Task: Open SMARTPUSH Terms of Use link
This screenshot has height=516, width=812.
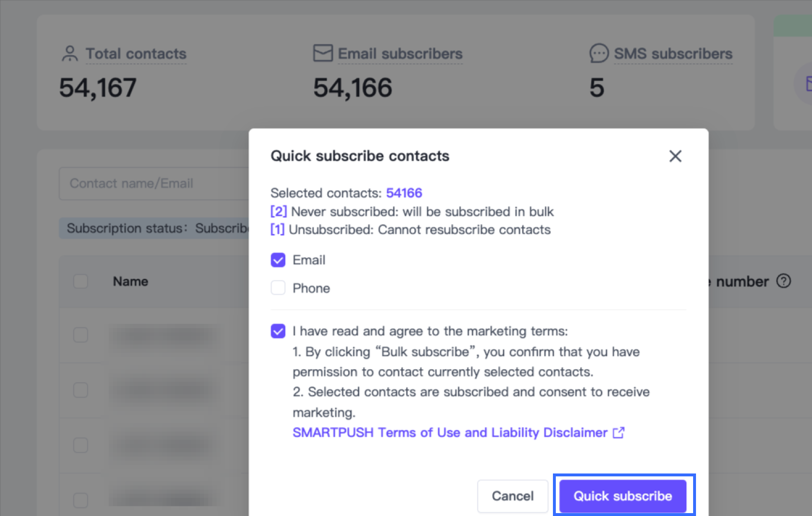Action: point(449,432)
